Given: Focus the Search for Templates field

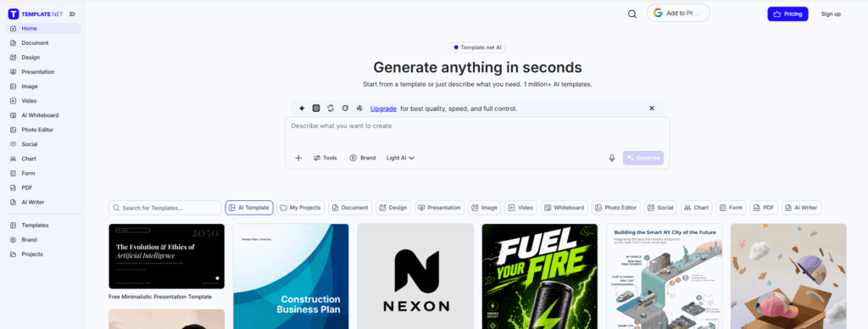Looking at the screenshot, I should (165, 208).
